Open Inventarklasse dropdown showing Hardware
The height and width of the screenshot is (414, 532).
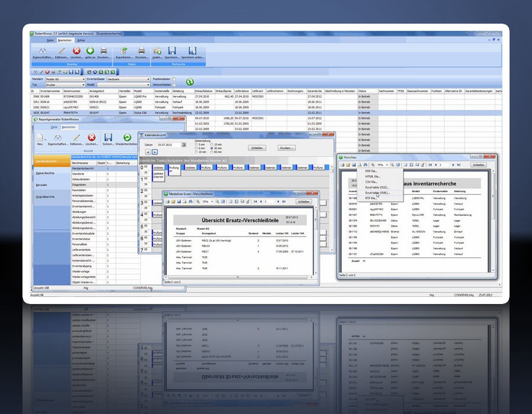[128, 79]
